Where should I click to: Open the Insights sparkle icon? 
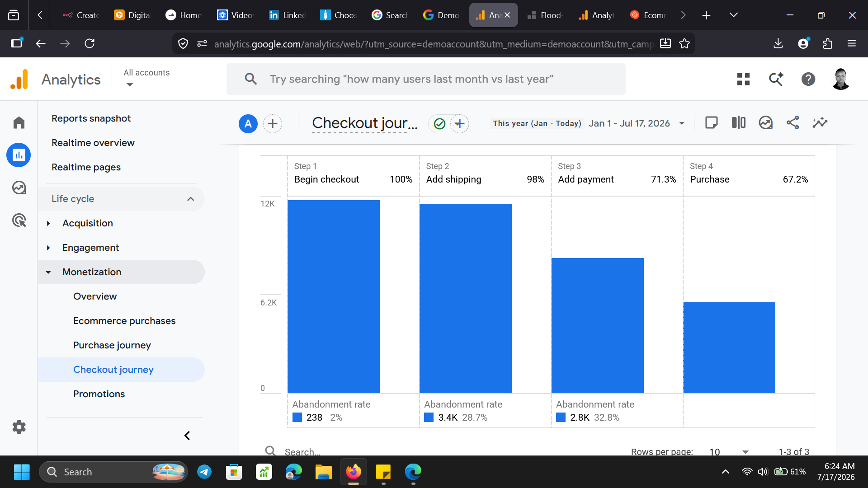click(820, 122)
